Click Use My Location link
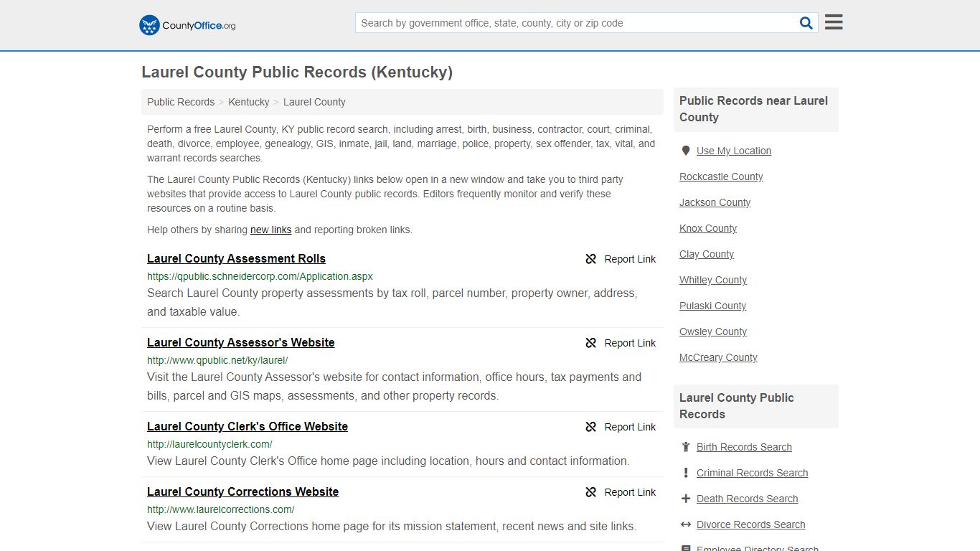980x551 pixels. (x=734, y=151)
